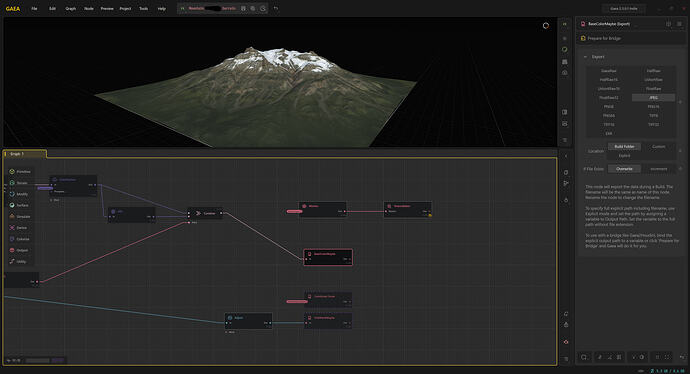Open the Modify node category
This screenshot has height=374, width=690.
tap(19, 194)
